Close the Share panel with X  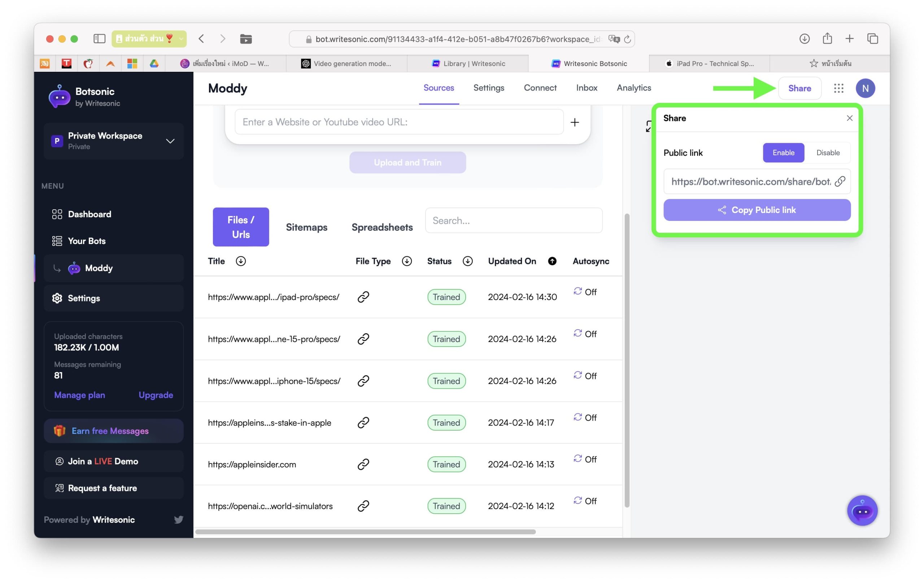[x=849, y=118]
